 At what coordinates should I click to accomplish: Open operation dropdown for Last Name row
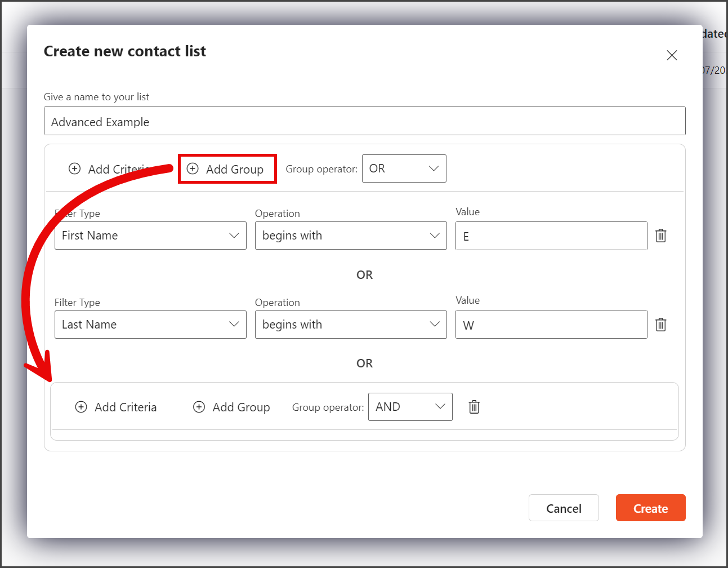tap(351, 325)
